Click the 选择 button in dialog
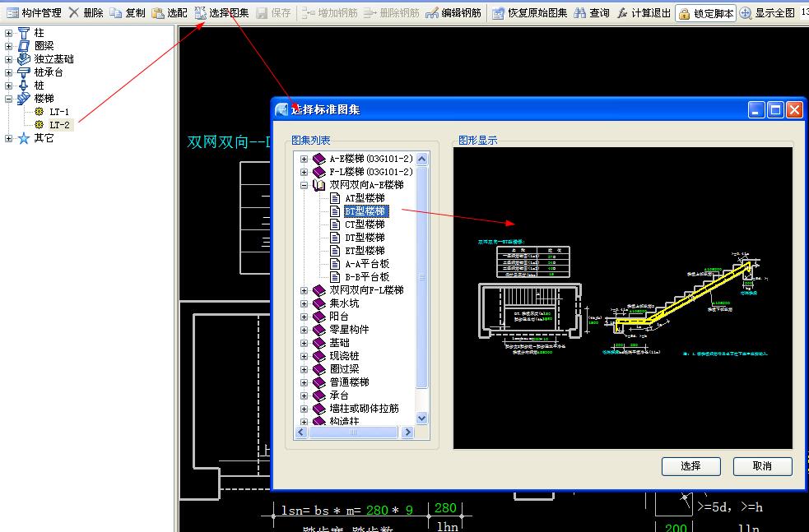This screenshot has height=532, width=809. point(690,466)
